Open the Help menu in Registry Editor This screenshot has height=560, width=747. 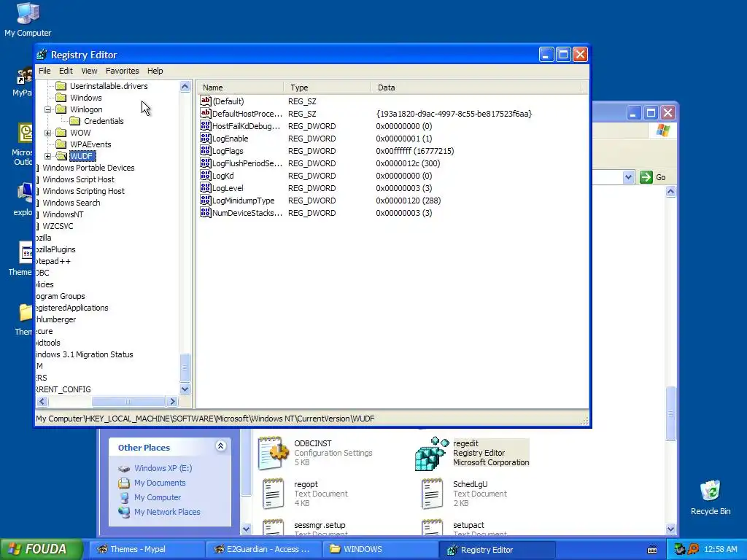click(155, 71)
